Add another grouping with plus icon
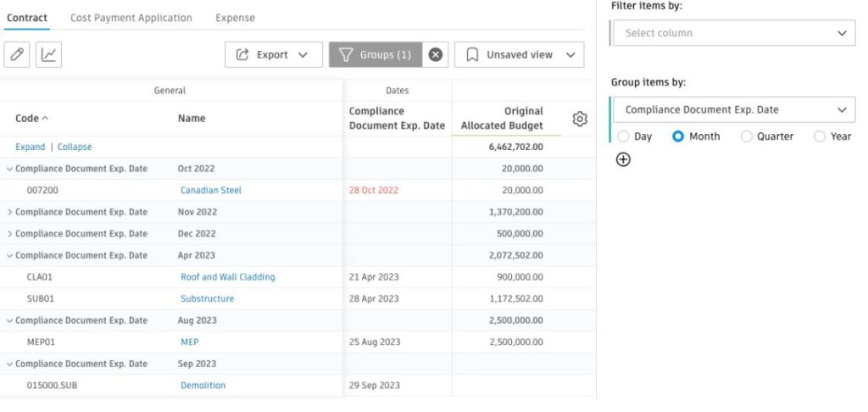Image resolution: width=868 pixels, height=412 pixels. click(623, 159)
